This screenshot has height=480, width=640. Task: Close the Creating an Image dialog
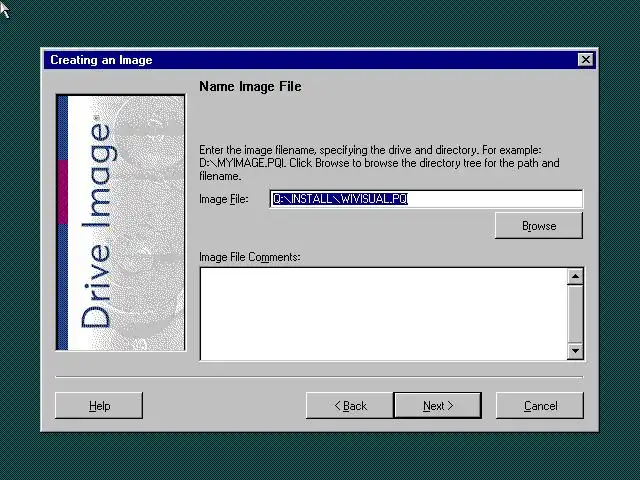point(586,60)
